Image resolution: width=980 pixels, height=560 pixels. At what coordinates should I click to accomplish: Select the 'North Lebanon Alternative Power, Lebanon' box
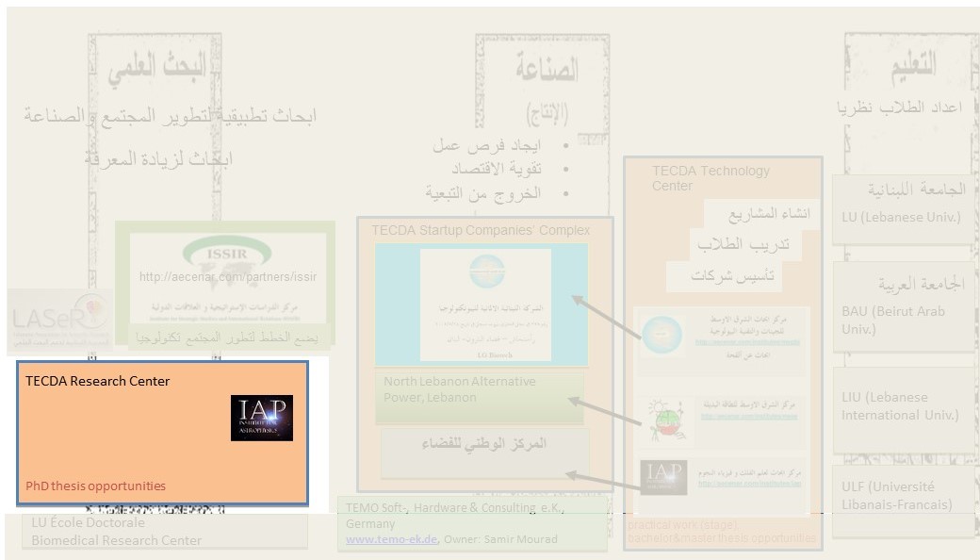(x=480, y=397)
